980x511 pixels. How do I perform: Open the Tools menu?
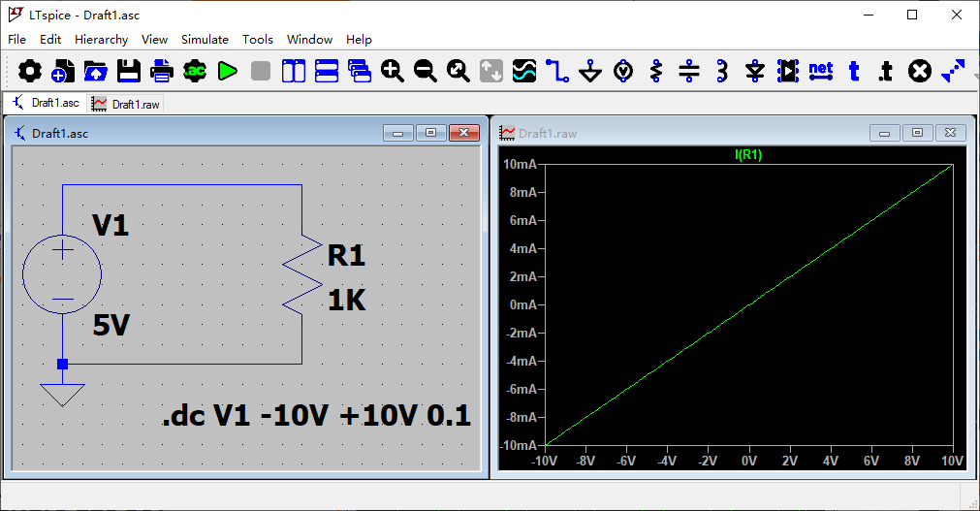tap(258, 40)
